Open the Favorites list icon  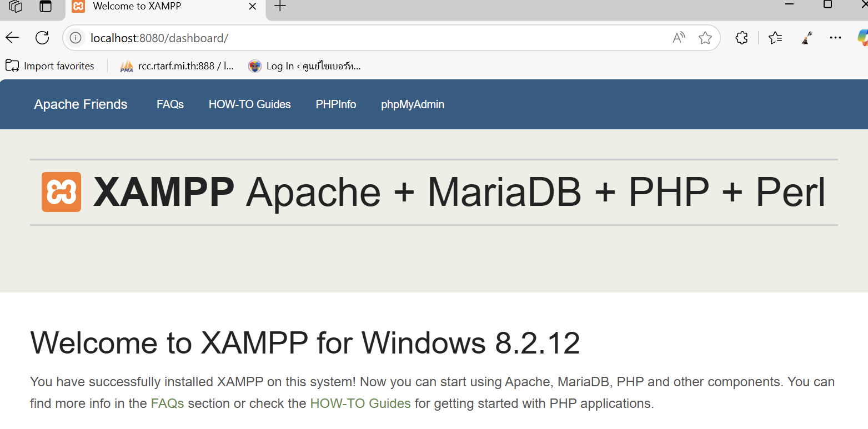(x=775, y=38)
